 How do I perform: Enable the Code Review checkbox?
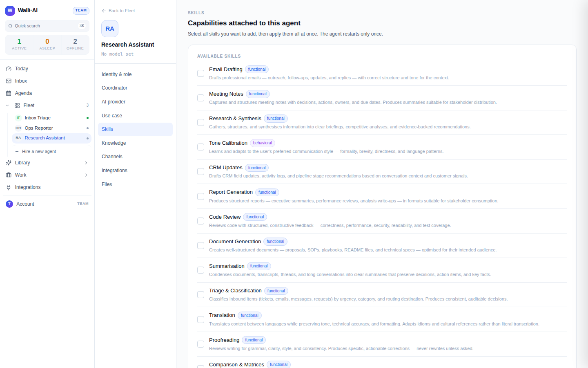click(200, 221)
